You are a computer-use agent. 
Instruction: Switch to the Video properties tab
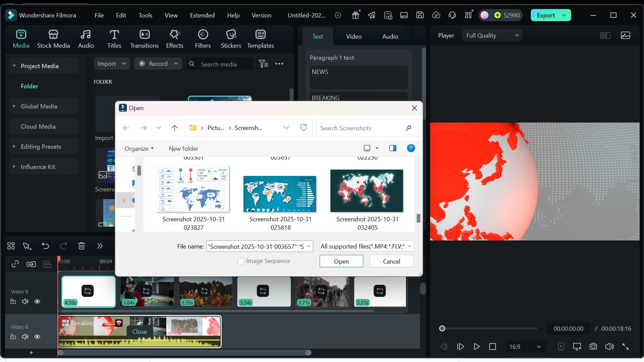(354, 36)
